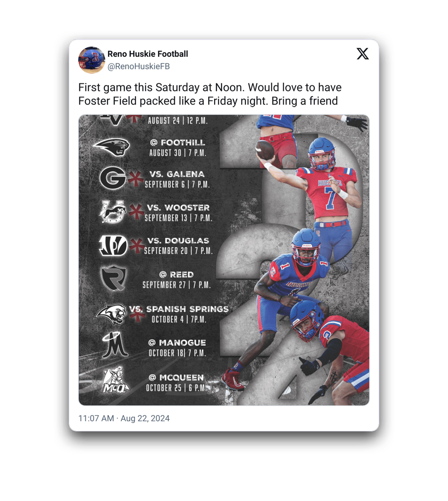Screen dimensions: 448x501
Task: Click the red star beside VS. DOUGLAS
Action: coord(136,246)
